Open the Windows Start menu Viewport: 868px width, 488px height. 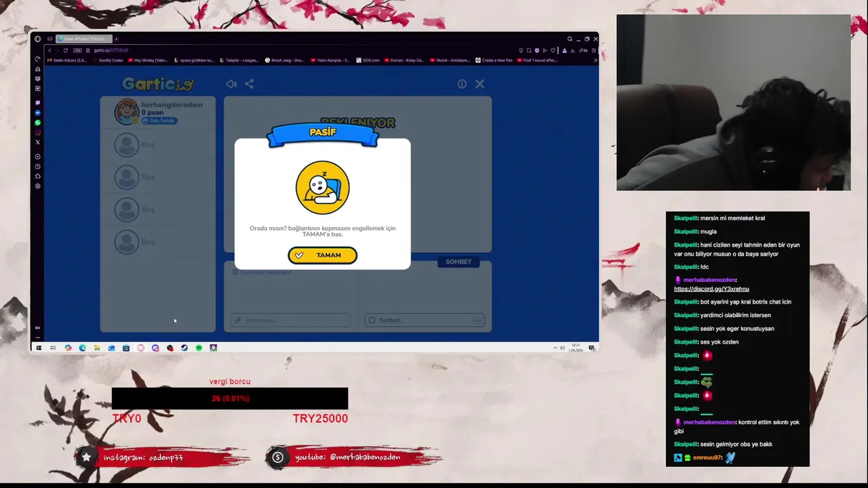39,348
